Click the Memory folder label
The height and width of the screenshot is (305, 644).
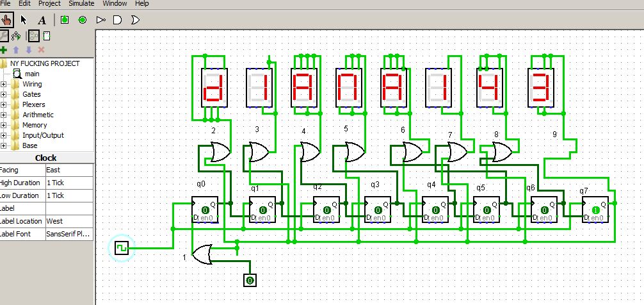(35, 125)
